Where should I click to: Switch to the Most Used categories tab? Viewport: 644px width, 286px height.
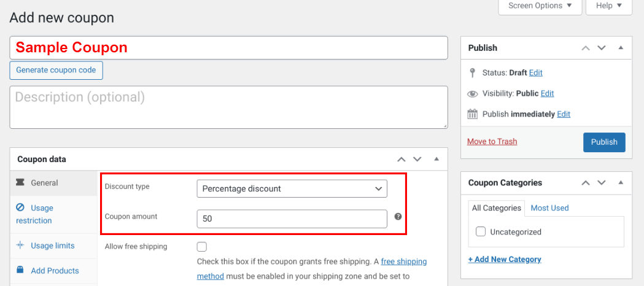549,208
